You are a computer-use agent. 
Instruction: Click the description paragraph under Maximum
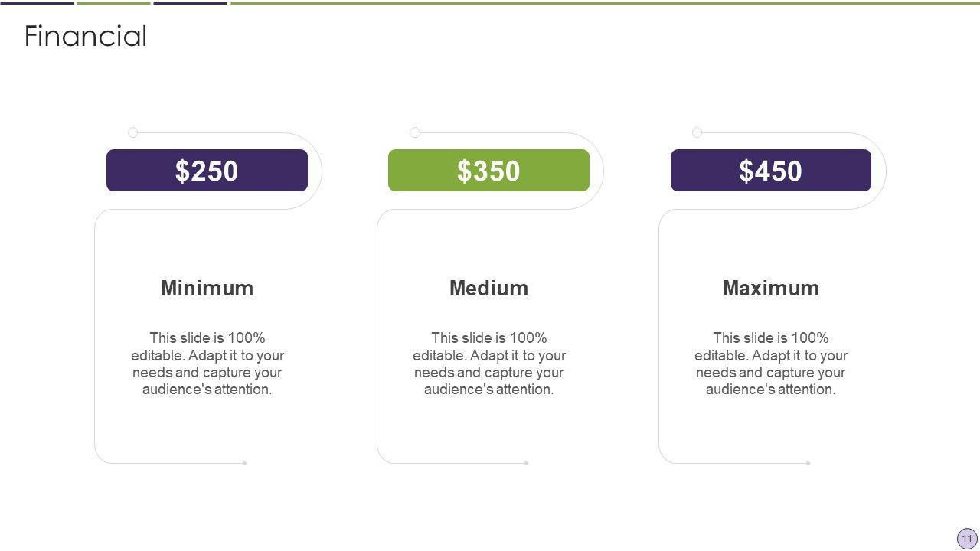pyautogui.click(x=770, y=364)
